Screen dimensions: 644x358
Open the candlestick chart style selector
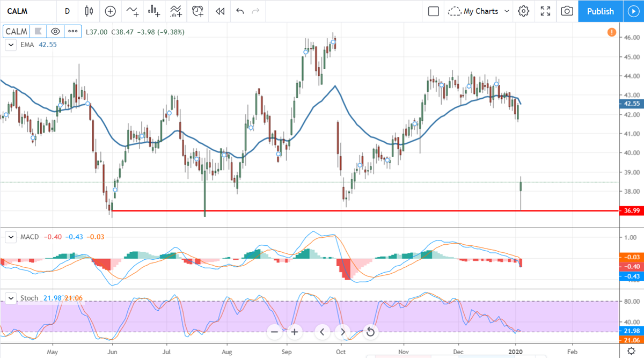click(89, 11)
